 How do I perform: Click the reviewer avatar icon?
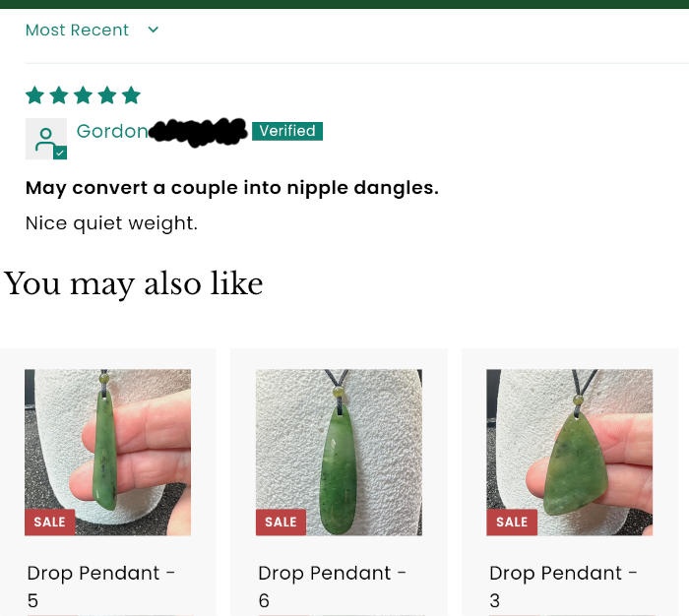pos(46,139)
